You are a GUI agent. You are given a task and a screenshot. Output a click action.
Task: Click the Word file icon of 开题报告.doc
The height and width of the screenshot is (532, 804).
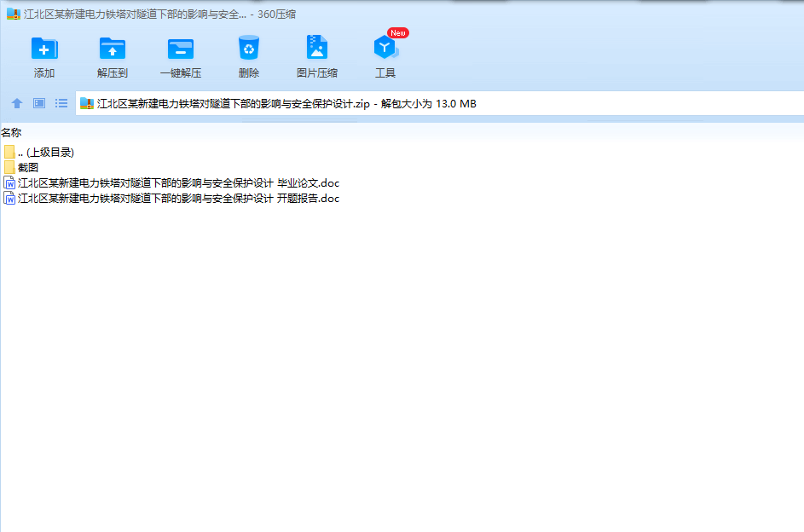click(x=9, y=199)
